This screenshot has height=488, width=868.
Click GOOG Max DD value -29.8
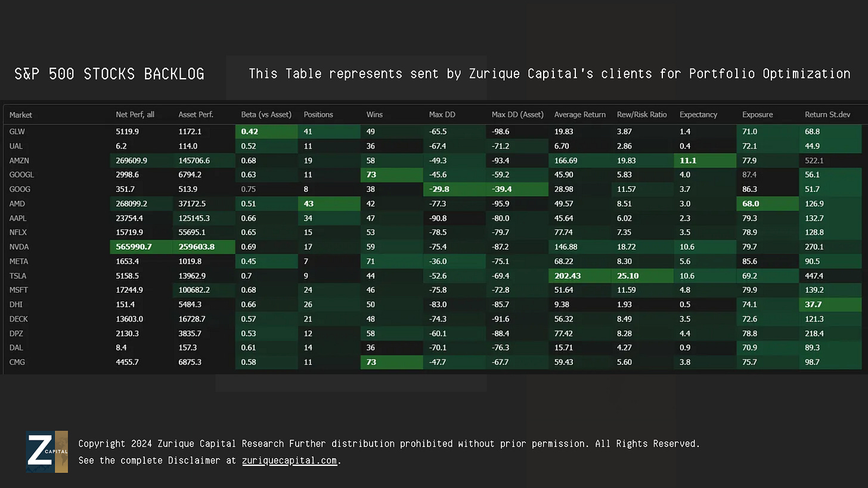(x=439, y=189)
